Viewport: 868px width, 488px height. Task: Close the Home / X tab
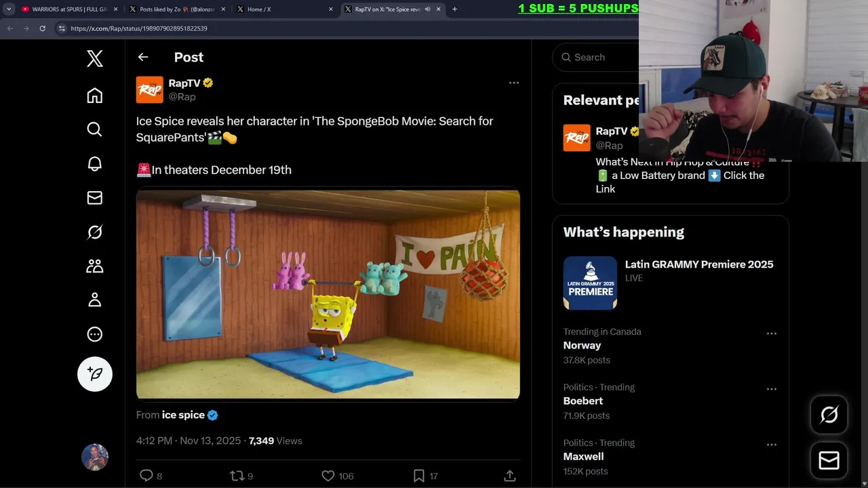[x=331, y=9]
